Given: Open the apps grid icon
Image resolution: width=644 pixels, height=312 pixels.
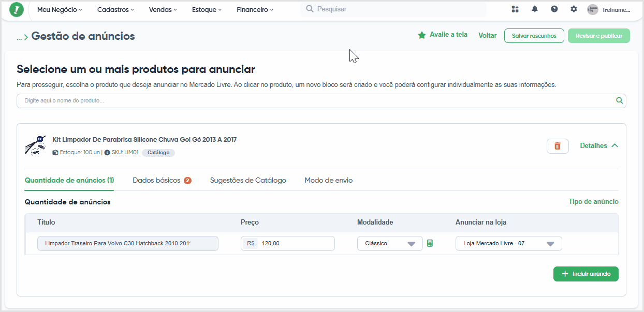Looking at the screenshot, I should pos(515,9).
